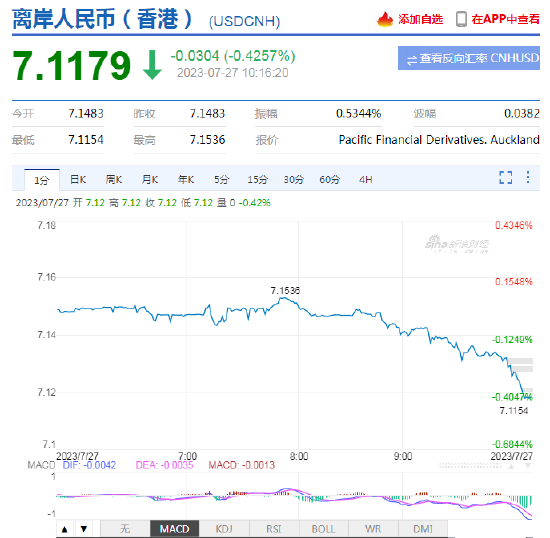Viewport: 550px width, 538px height.
Task: Expand chart to fullscreen
Action: point(505,177)
